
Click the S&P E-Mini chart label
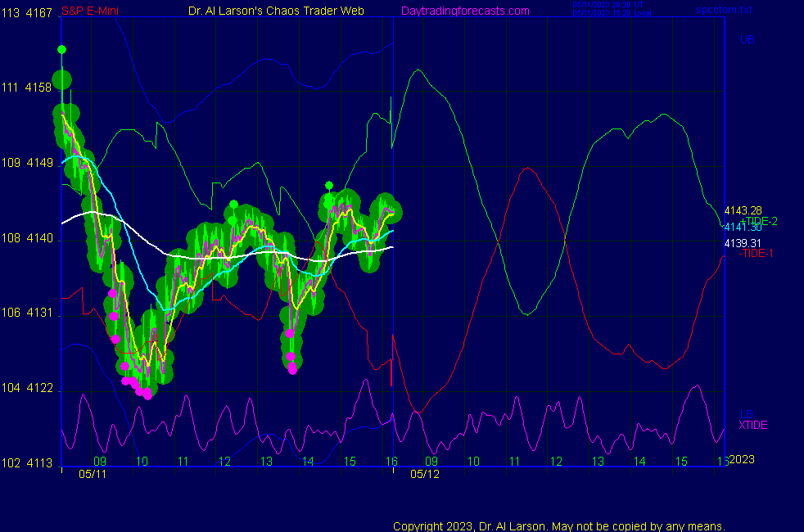point(85,11)
